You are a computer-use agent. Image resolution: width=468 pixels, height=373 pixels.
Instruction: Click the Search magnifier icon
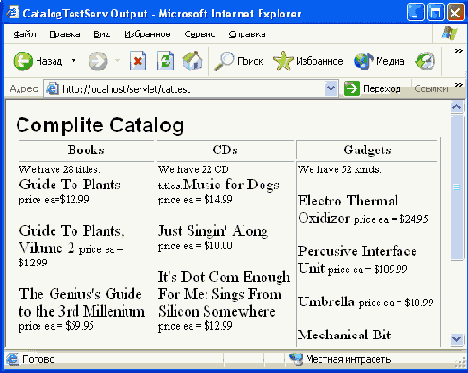[x=224, y=61]
